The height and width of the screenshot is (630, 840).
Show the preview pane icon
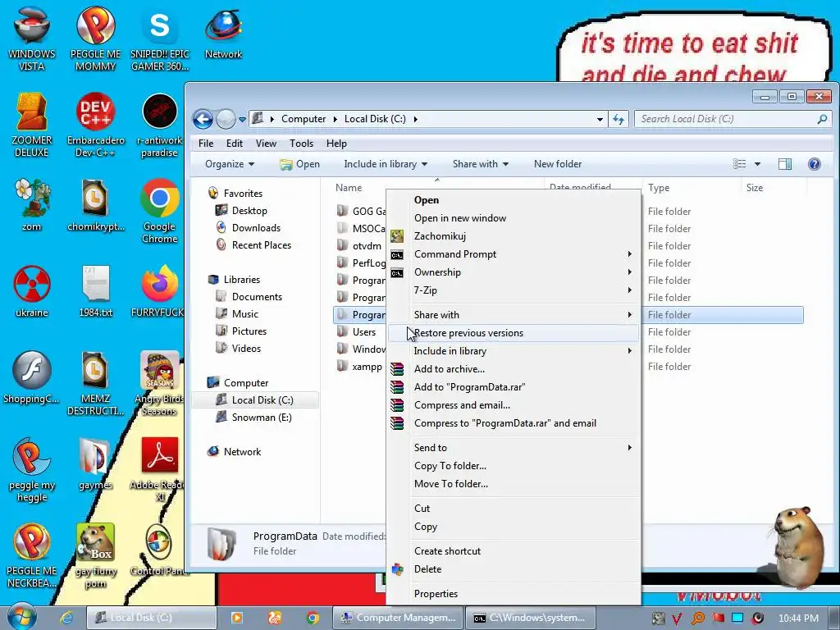[x=785, y=164]
